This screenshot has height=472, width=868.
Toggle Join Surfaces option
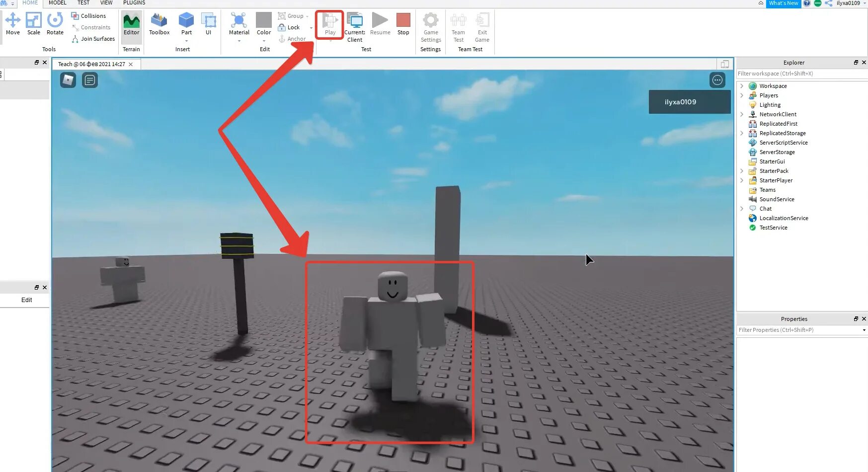click(93, 39)
